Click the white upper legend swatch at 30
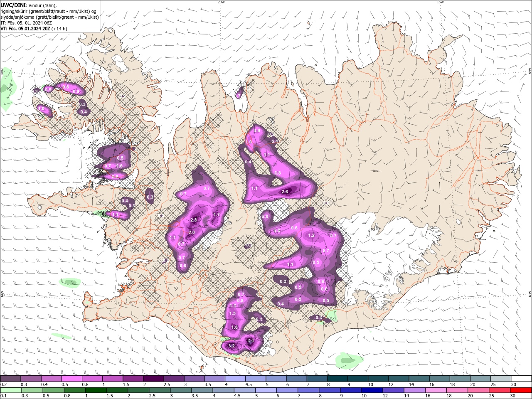532x399 pixels. (x=522, y=379)
